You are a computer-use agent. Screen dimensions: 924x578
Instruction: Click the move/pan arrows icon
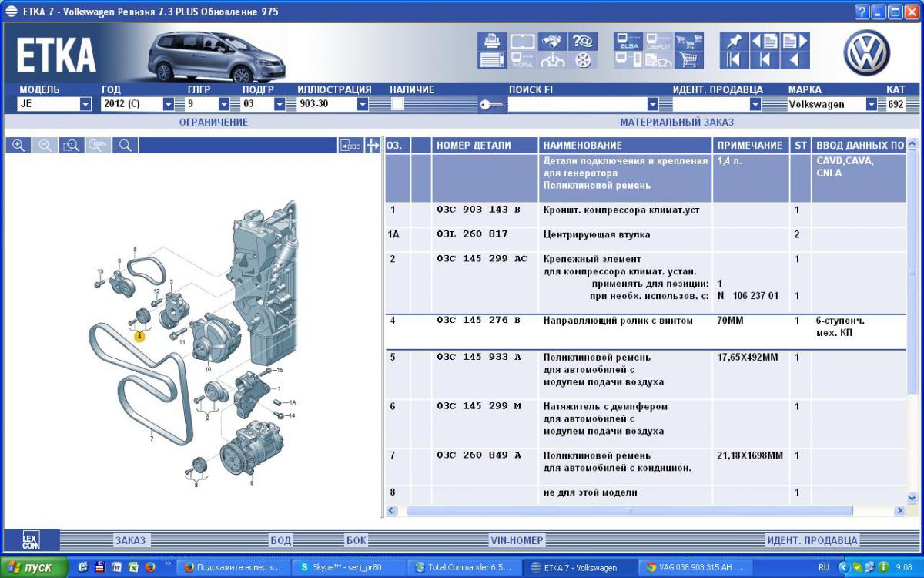(x=373, y=145)
